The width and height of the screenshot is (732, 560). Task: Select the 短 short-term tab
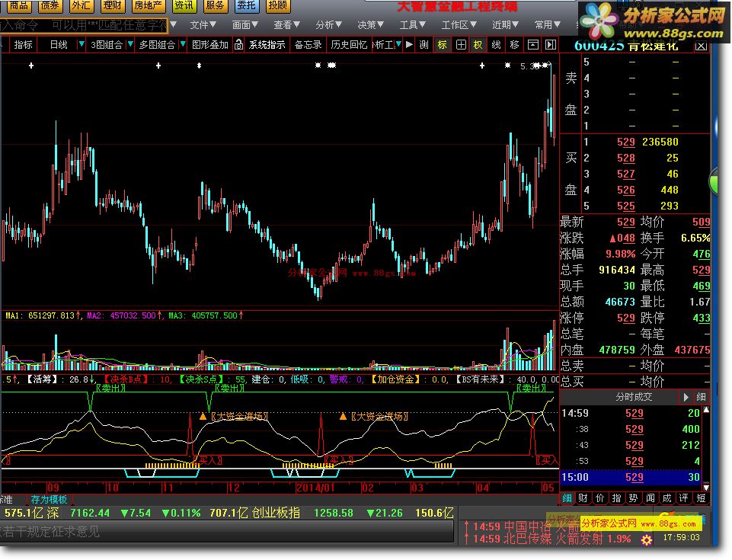[701, 498]
